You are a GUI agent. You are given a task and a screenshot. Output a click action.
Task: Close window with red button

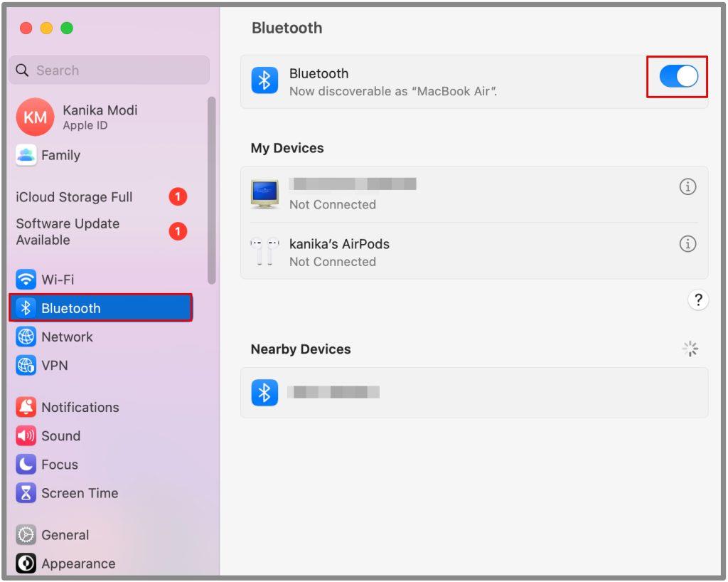(26, 28)
